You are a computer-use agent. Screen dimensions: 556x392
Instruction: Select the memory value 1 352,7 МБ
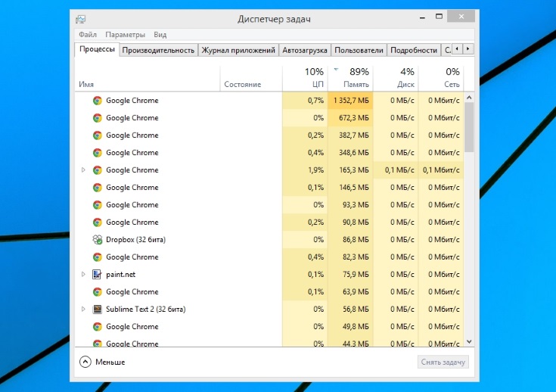351,101
